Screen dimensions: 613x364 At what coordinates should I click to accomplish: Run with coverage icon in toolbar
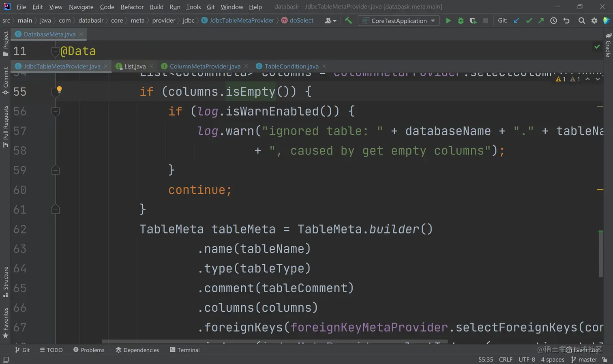tap(473, 21)
